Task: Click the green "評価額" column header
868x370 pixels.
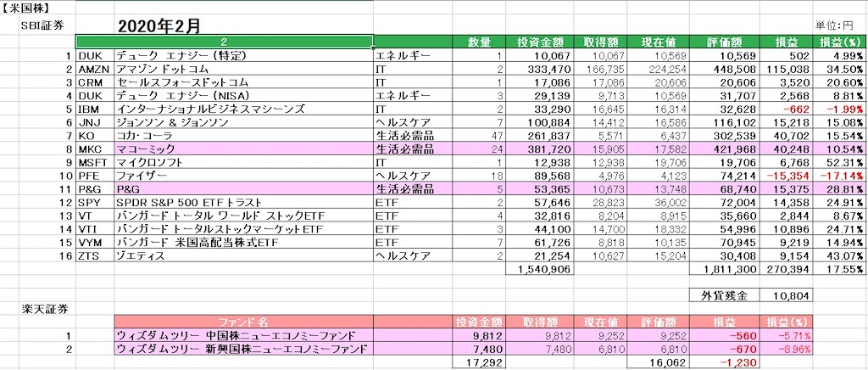Action: point(724,42)
